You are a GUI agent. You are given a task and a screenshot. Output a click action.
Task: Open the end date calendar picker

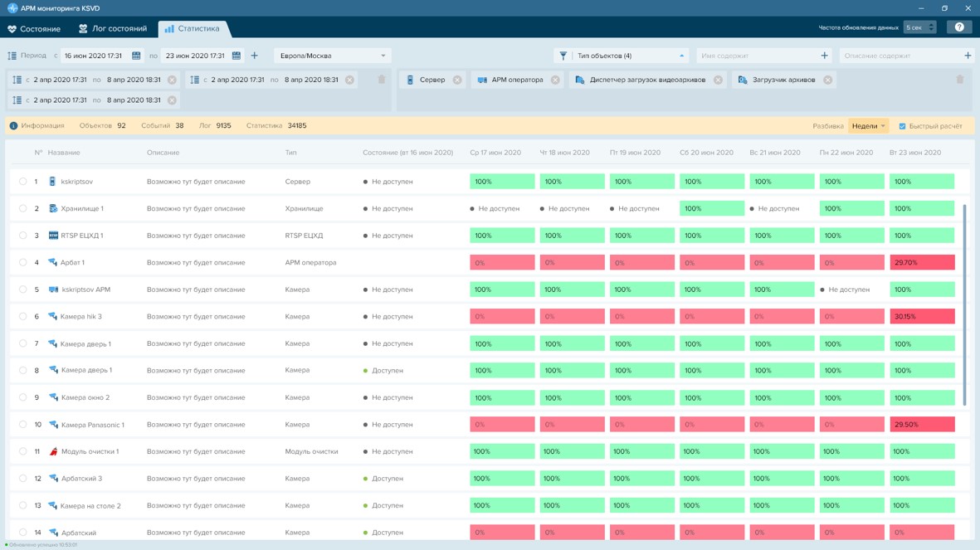tap(236, 56)
